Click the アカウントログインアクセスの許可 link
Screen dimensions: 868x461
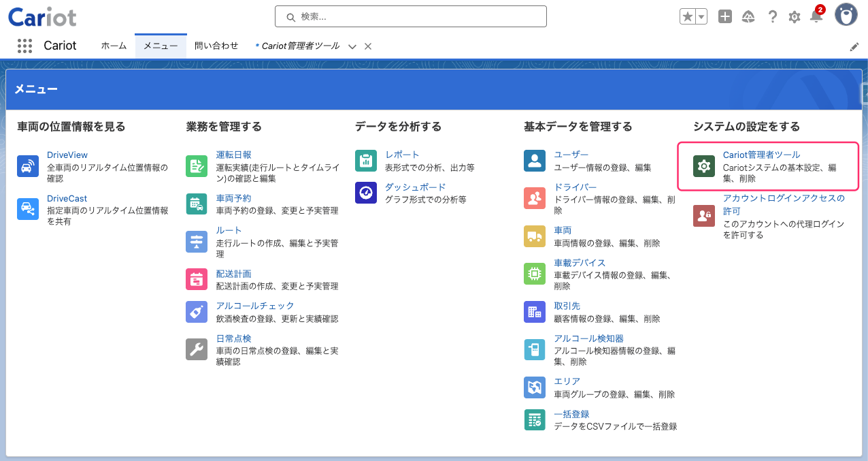click(784, 205)
